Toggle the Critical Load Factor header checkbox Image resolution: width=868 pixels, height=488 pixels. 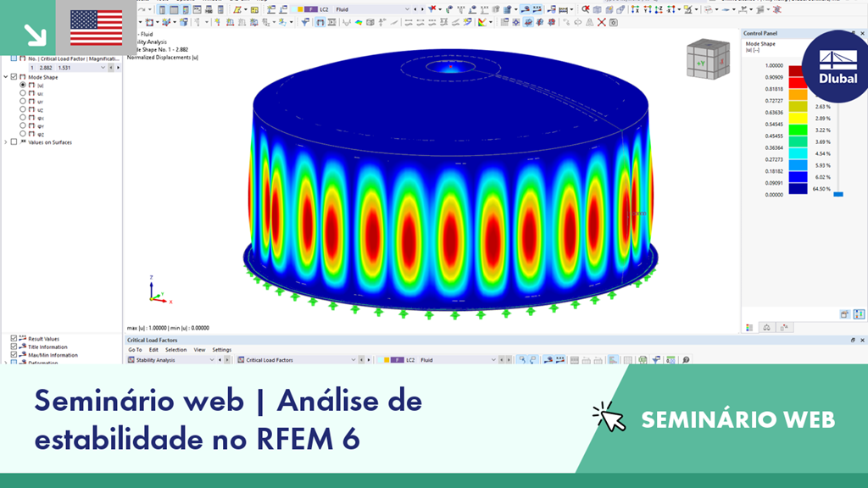(x=14, y=58)
